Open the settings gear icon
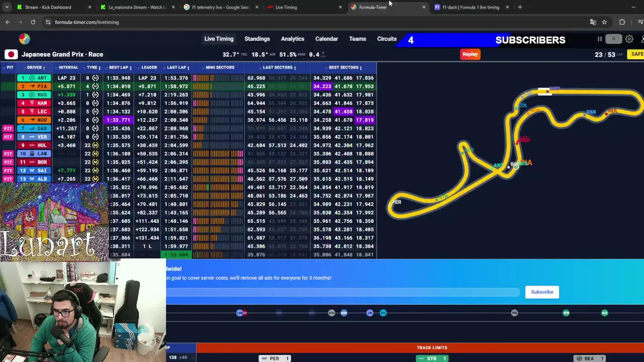The image size is (644, 362). coord(629,39)
